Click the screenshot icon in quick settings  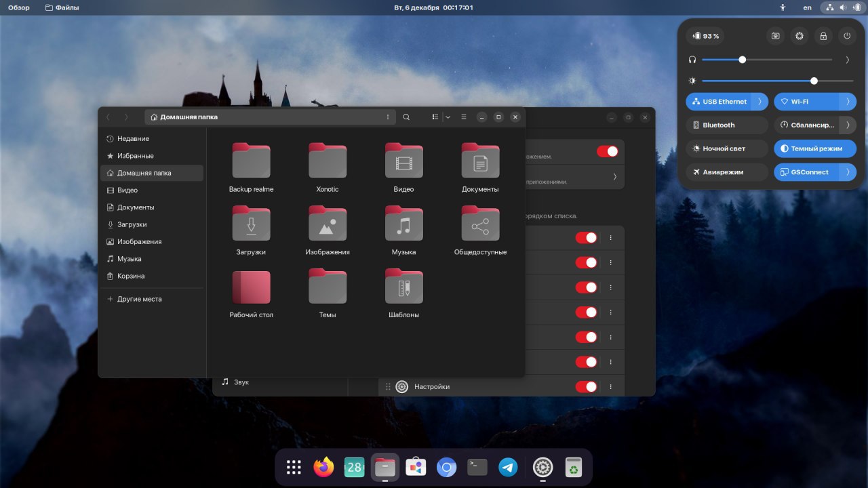click(x=776, y=36)
